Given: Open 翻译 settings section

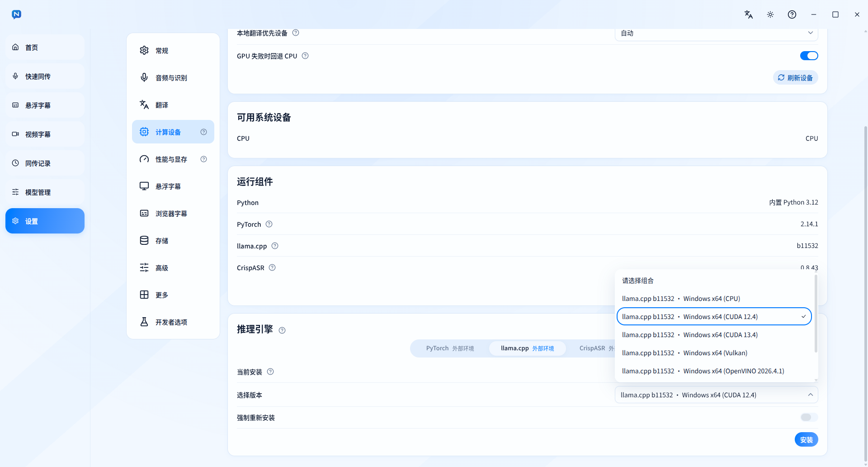Looking at the screenshot, I should [x=173, y=105].
